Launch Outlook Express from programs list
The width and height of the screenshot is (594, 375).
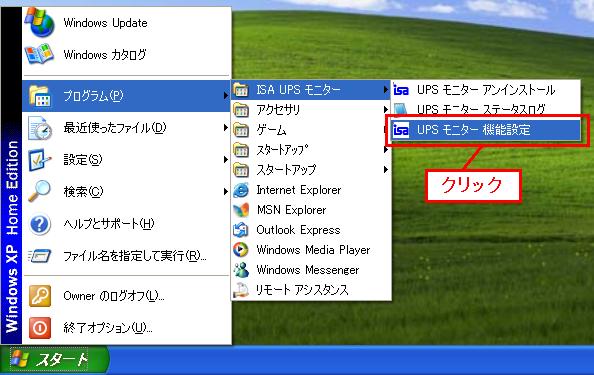[x=311, y=230]
